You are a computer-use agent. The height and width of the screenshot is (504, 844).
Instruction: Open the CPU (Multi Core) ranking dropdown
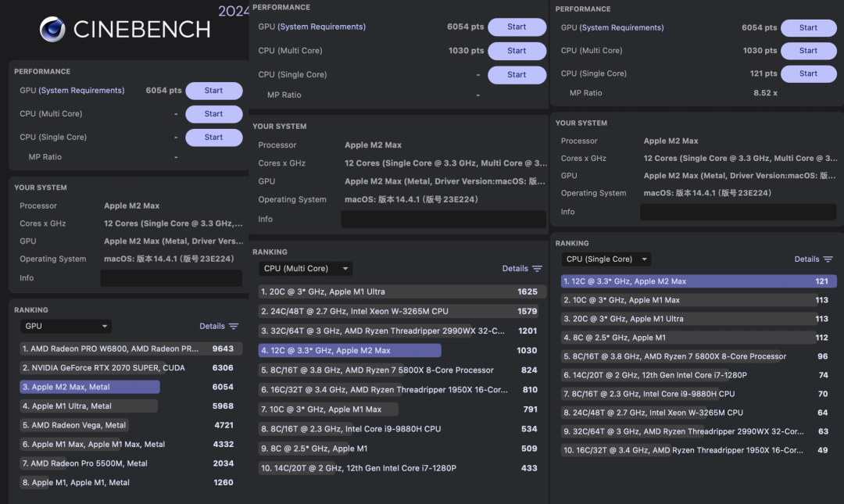[306, 268]
